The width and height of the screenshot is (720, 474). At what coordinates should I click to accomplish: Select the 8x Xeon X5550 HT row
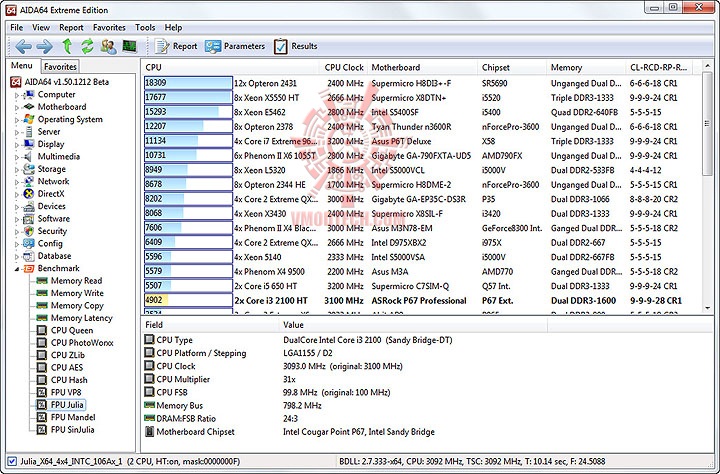pos(422,97)
